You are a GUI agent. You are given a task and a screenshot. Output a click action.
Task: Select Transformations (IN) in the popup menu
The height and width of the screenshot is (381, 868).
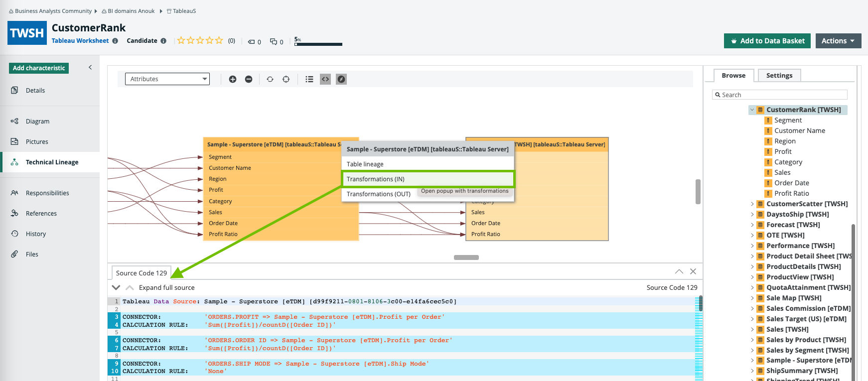[x=428, y=179]
